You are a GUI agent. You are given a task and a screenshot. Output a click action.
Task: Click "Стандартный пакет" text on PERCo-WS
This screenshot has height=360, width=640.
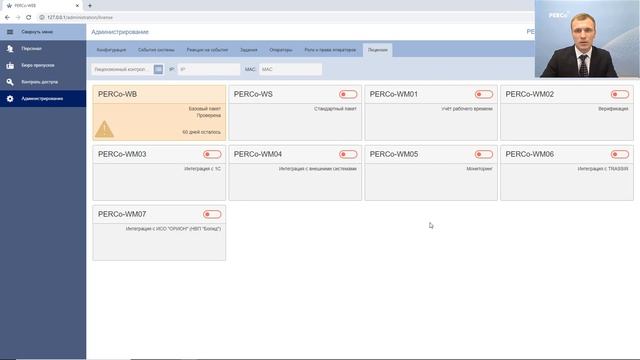336,109
